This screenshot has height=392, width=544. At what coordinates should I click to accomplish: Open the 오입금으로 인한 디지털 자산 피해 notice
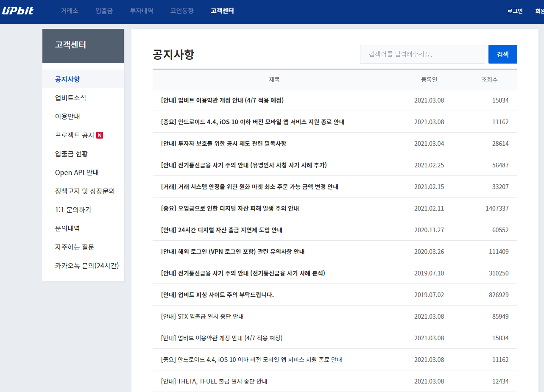click(x=230, y=209)
